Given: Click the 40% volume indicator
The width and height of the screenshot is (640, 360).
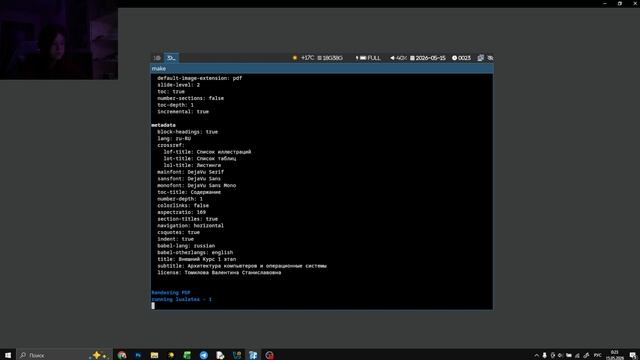Looking at the screenshot, I should click(x=398, y=58).
